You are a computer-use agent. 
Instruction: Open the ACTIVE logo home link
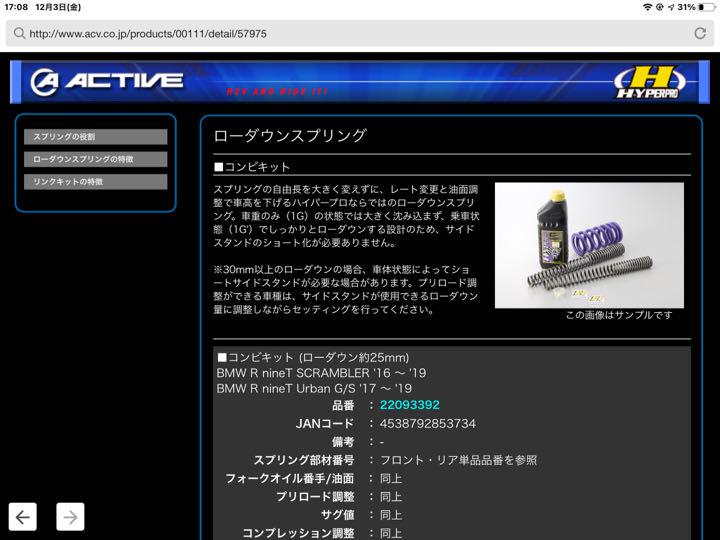pos(107,81)
